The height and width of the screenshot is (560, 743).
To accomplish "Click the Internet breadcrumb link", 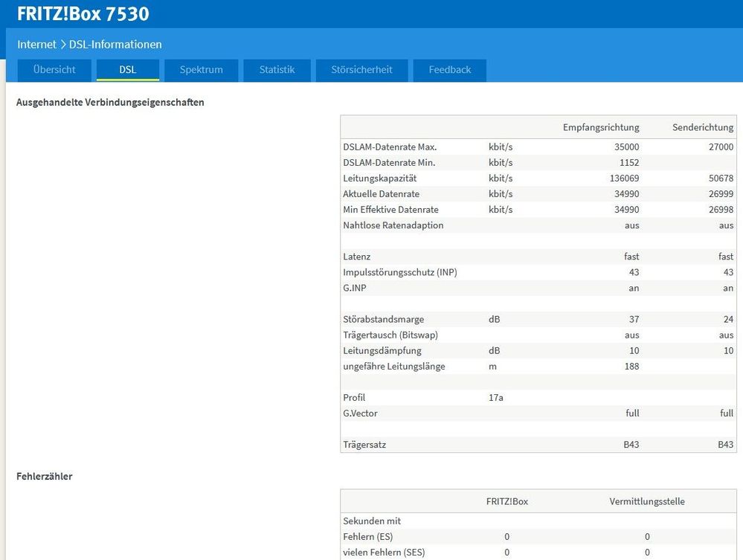I will pyautogui.click(x=36, y=45).
